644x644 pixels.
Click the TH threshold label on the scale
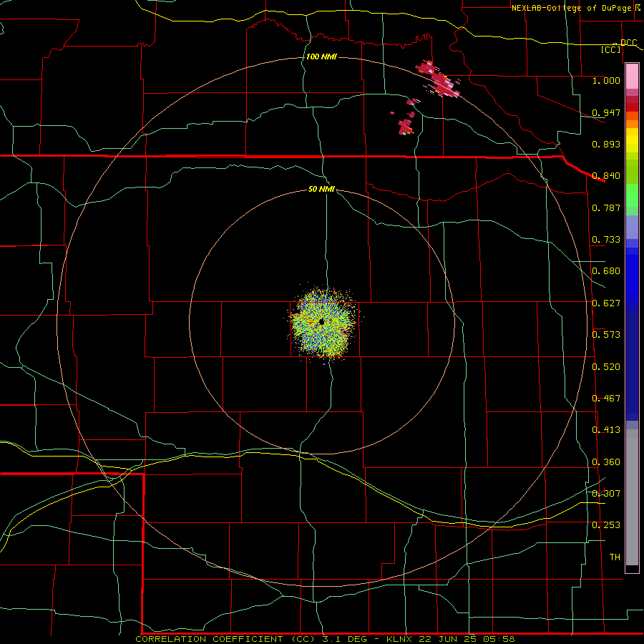[615, 557]
